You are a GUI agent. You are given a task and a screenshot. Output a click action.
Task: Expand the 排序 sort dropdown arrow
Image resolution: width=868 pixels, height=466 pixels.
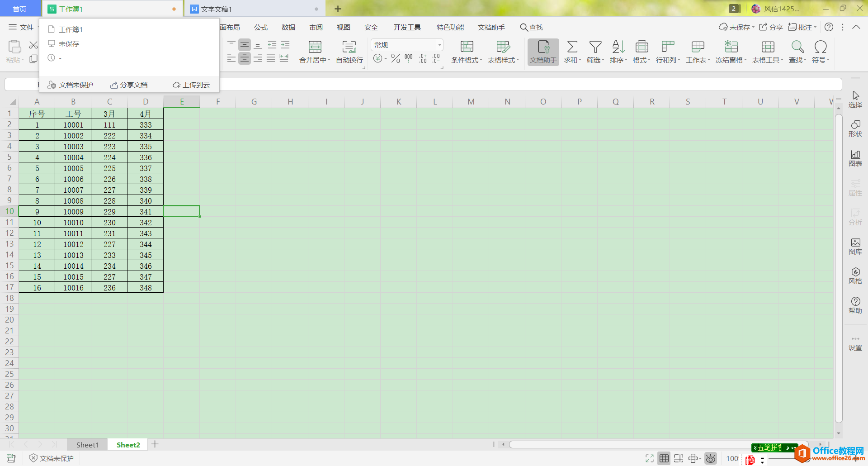626,60
